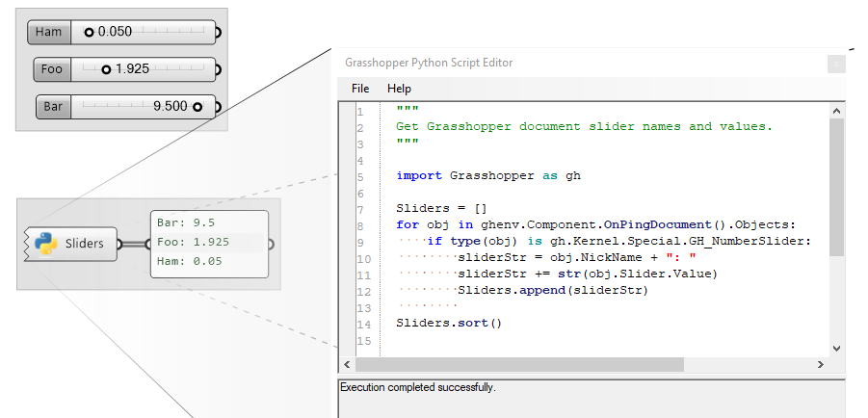Click the Python logo on Sliders component
The height and width of the screenshot is (418, 868).
[x=45, y=244]
